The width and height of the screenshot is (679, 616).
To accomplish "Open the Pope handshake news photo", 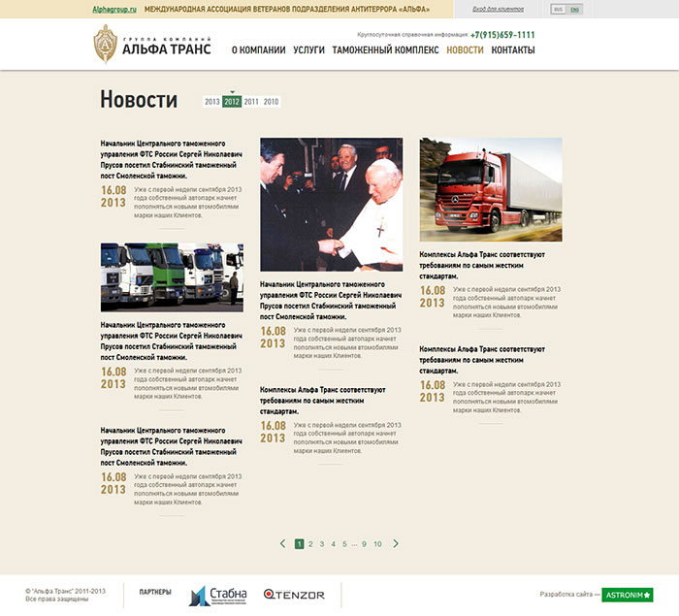I will pyautogui.click(x=331, y=204).
